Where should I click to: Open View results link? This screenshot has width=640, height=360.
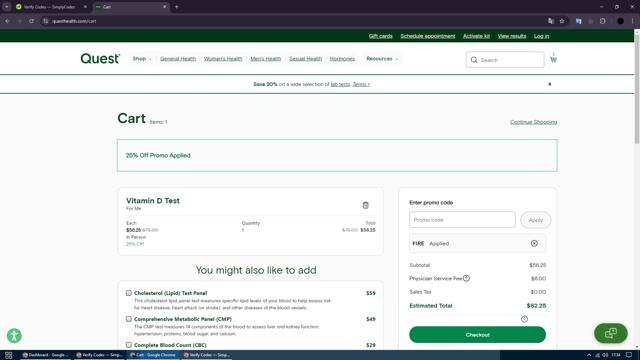point(511,36)
